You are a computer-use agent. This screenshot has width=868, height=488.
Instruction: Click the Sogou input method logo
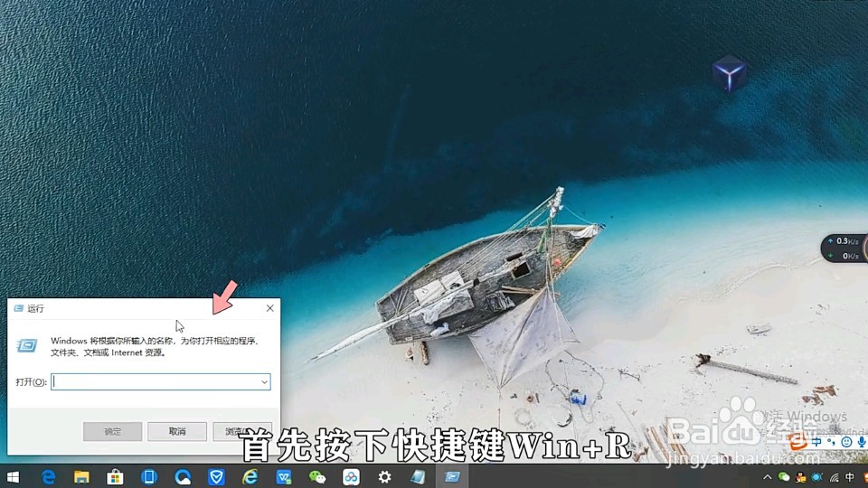(798, 442)
